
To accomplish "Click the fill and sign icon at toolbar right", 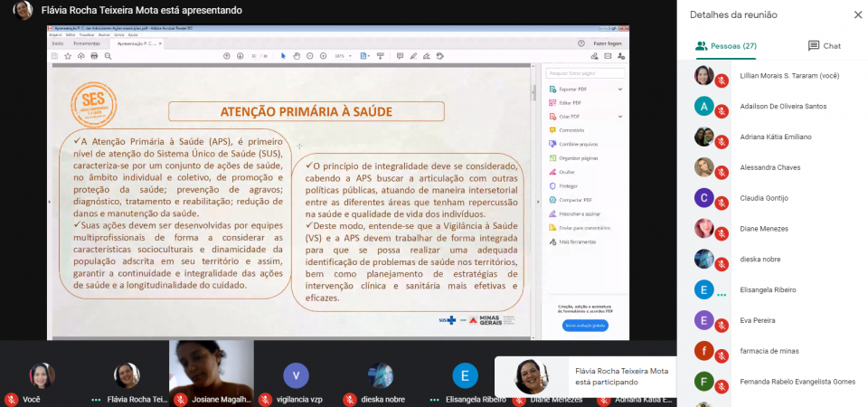I will tap(595, 56).
